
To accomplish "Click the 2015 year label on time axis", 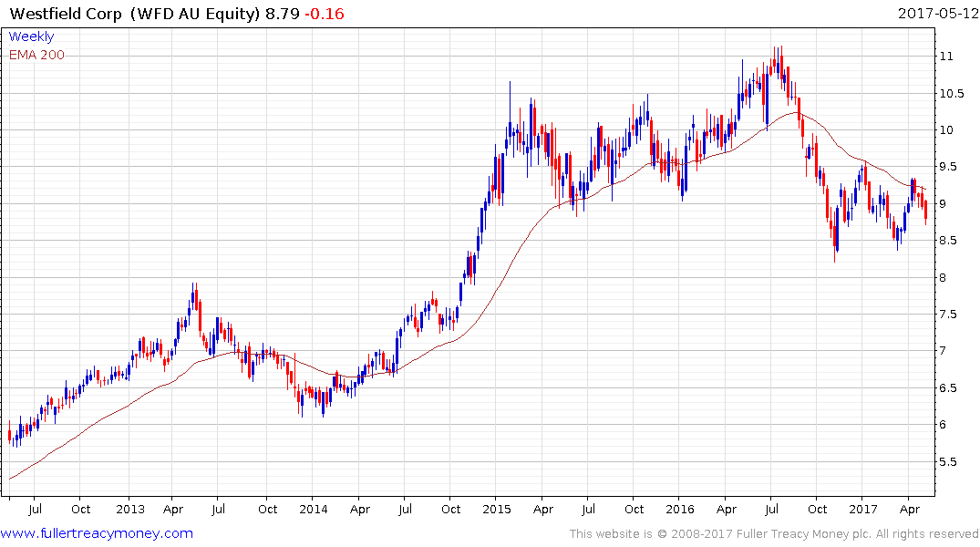I will click(x=497, y=509).
